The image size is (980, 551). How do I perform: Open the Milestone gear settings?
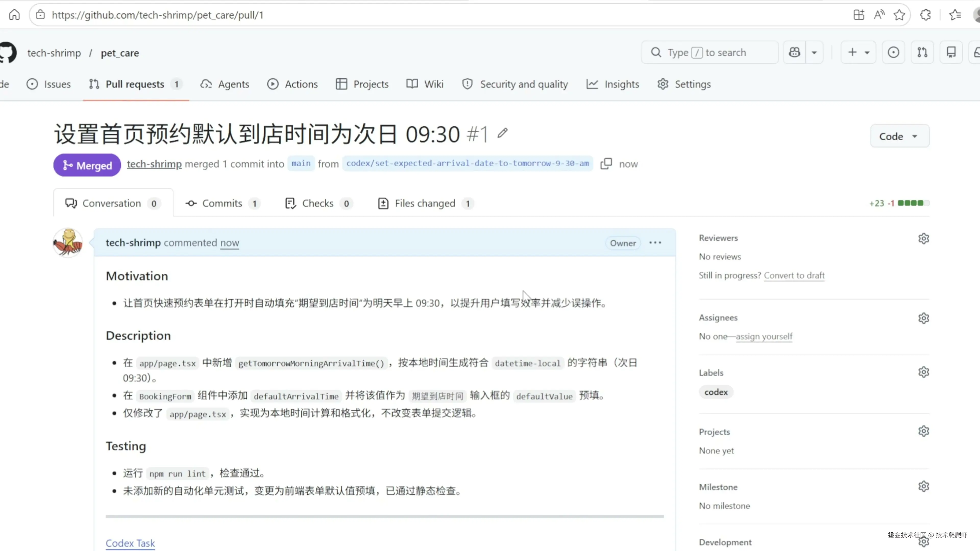point(923,486)
